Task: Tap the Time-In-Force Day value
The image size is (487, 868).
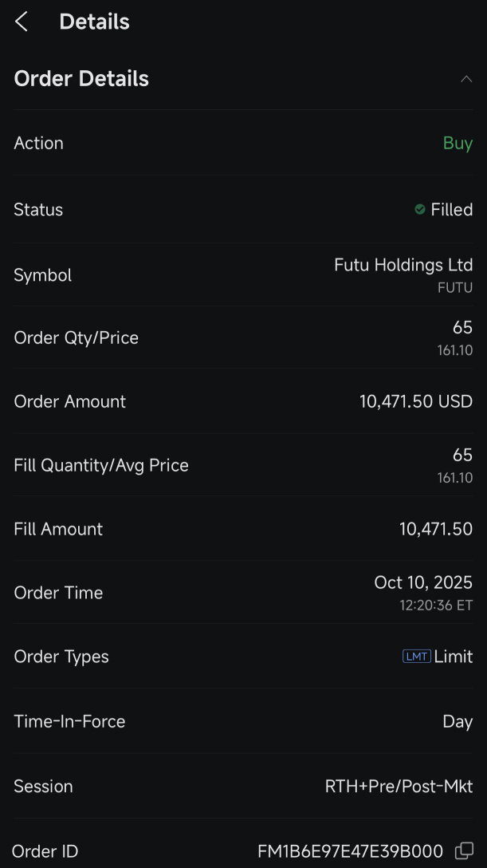Action: click(x=458, y=721)
